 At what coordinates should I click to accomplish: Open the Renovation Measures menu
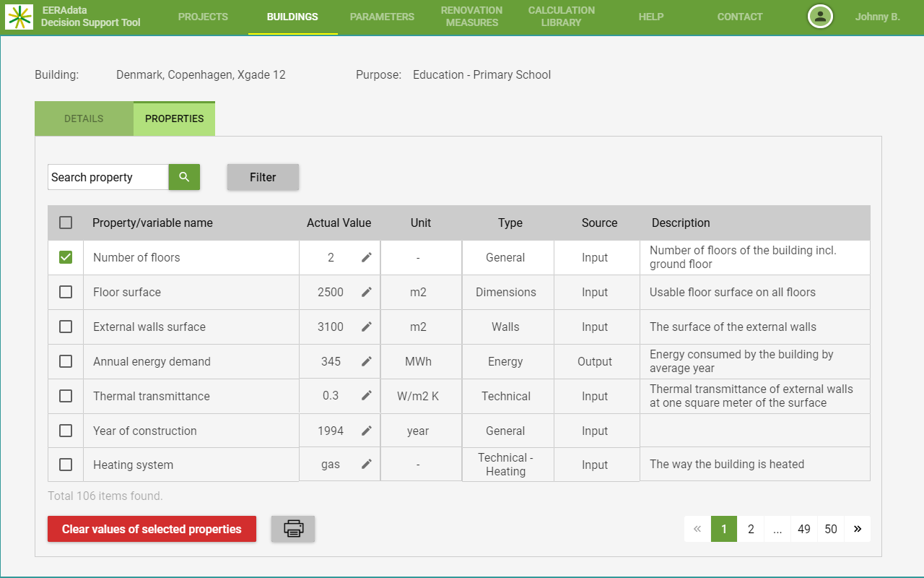(471, 17)
